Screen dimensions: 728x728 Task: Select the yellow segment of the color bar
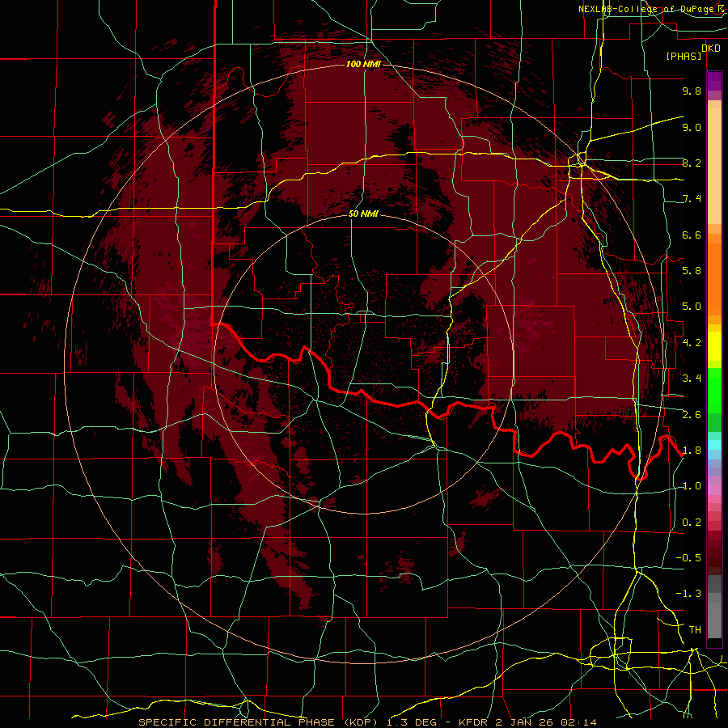714,346
